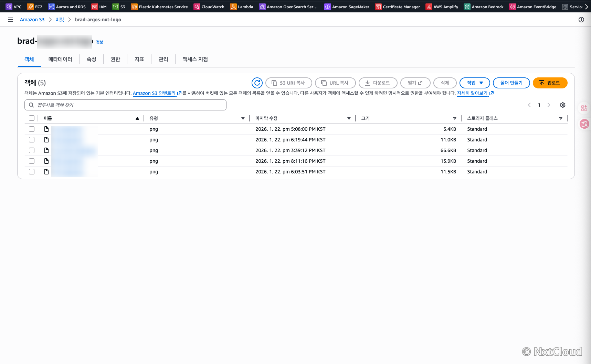Select the object modified at 6:19:44 PM
The width and height of the screenshot is (591, 364).
click(32, 140)
